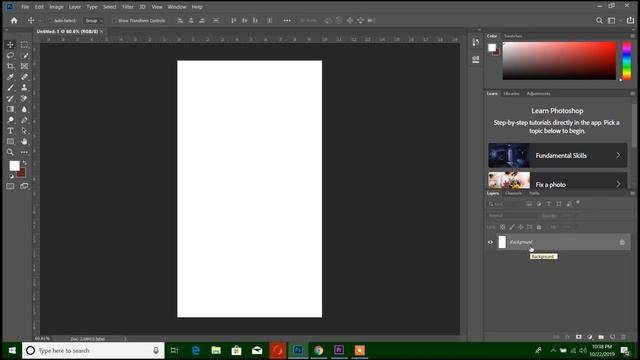Screen dimensions: 640x360
Task: Open the Window menu
Action: click(x=177, y=7)
